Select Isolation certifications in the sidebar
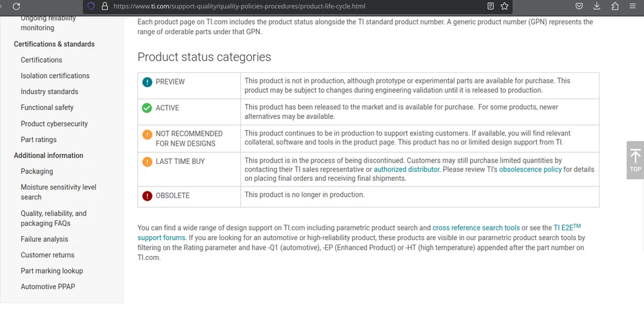Viewport: 644px width, 311px height. (55, 76)
